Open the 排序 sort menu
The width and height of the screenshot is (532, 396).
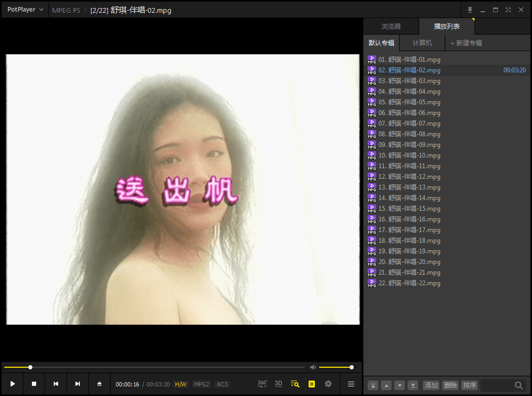coord(469,385)
